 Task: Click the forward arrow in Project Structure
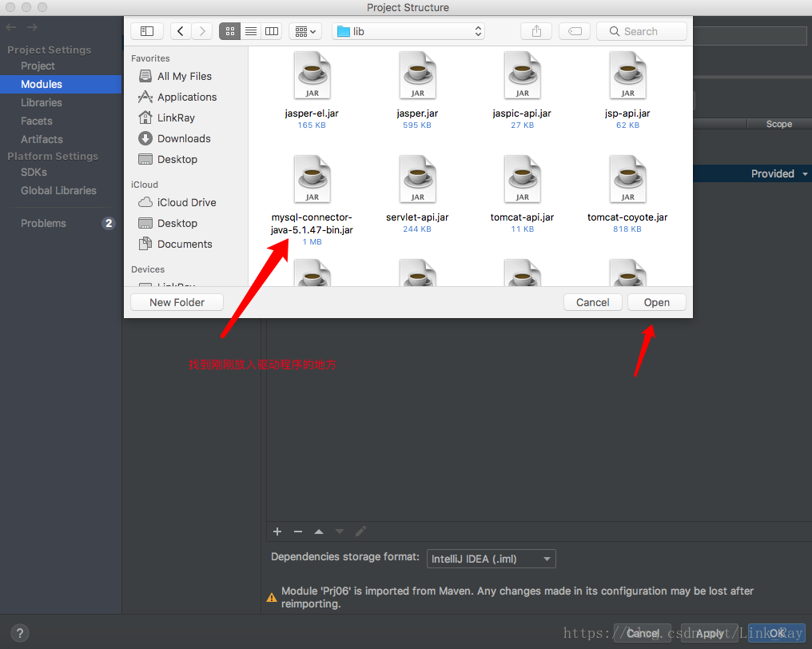32,27
